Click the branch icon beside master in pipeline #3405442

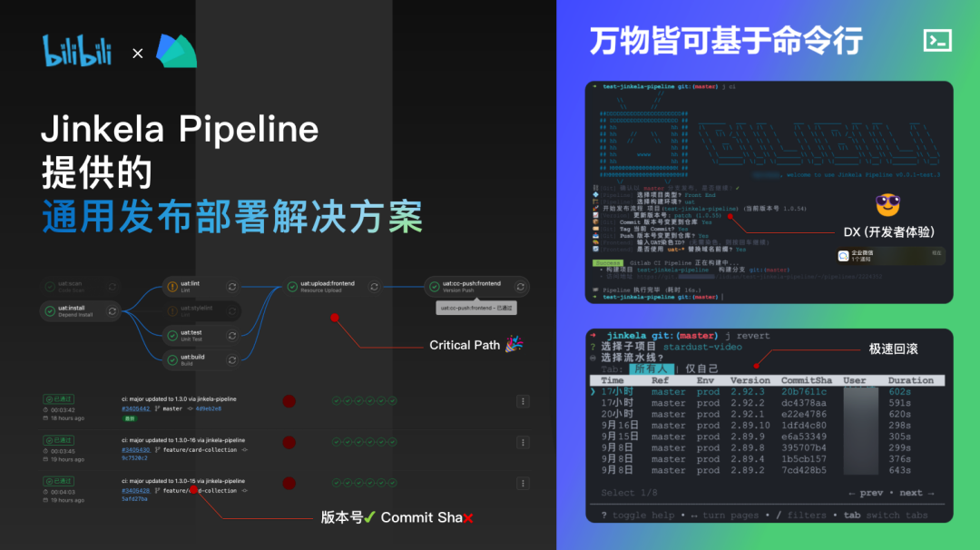pyautogui.click(x=158, y=408)
